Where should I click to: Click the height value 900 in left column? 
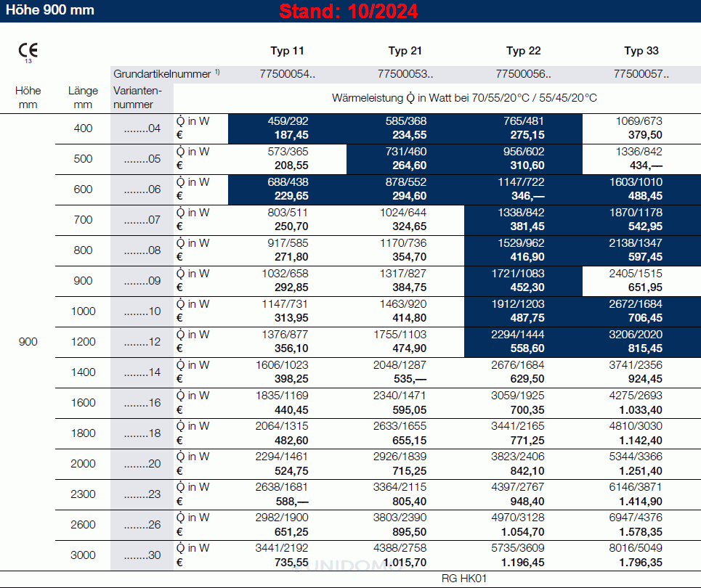pyautogui.click(x=28, y=342)
